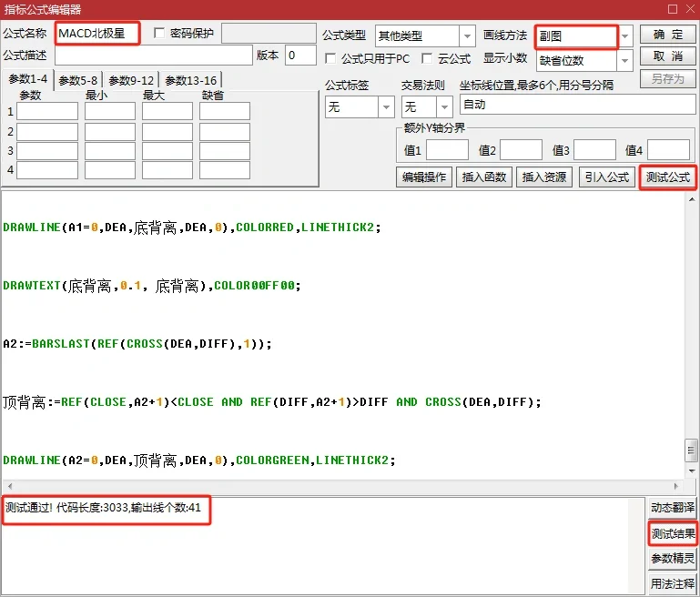Click 插入资源 button
Screen dimensions: 700x597
(x=544, y=177)
